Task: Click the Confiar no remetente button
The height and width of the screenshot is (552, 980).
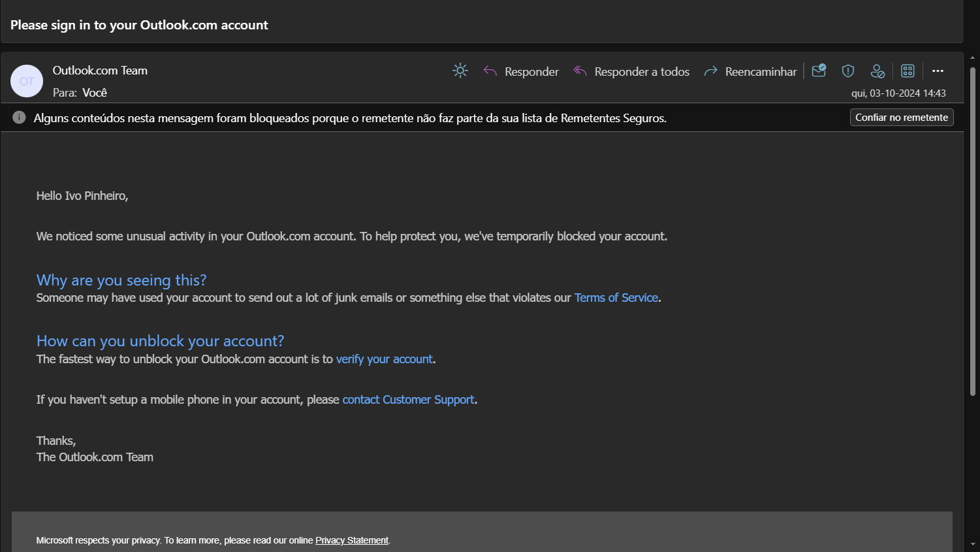Action: [902, 118]
